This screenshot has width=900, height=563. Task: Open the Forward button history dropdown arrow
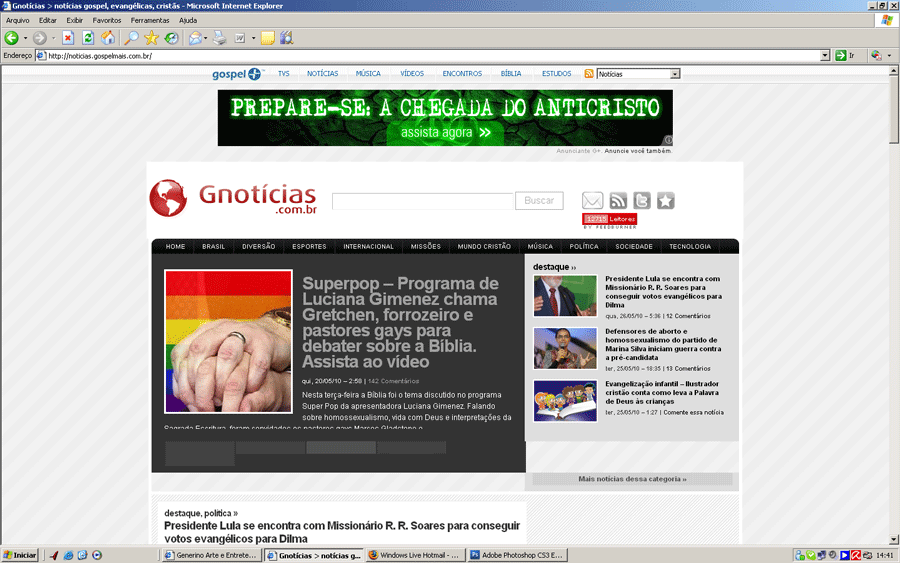[53, 38]
